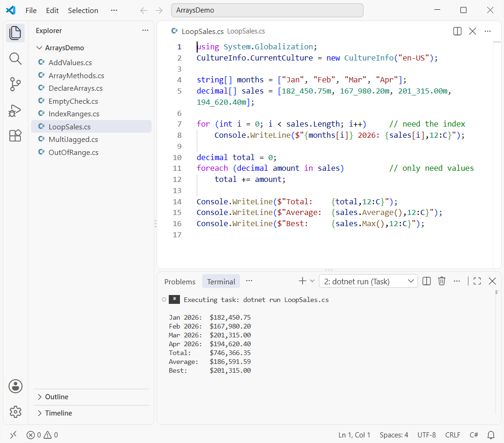Show warnings count in status bar
The height and width of the screenshot is (443, 504).
[51, 435]
